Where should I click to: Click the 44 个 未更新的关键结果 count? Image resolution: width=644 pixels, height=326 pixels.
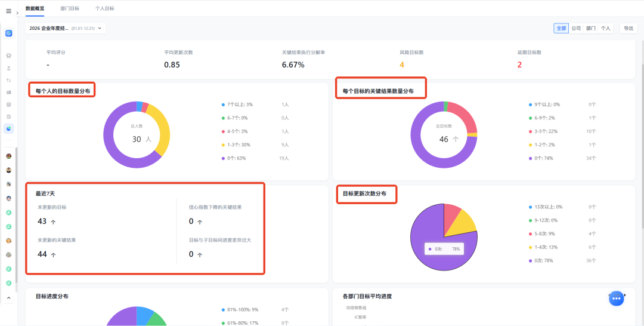[x=47, y=254]
